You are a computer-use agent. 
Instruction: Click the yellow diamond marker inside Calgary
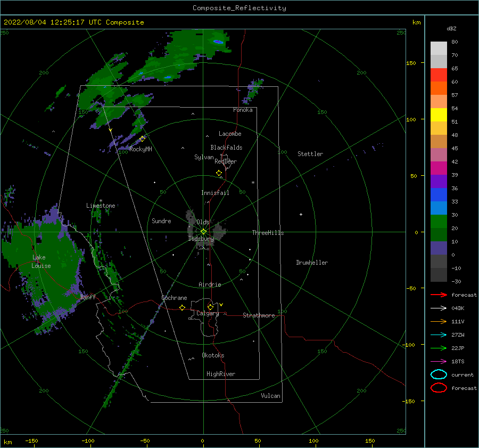tap(210, 307)
